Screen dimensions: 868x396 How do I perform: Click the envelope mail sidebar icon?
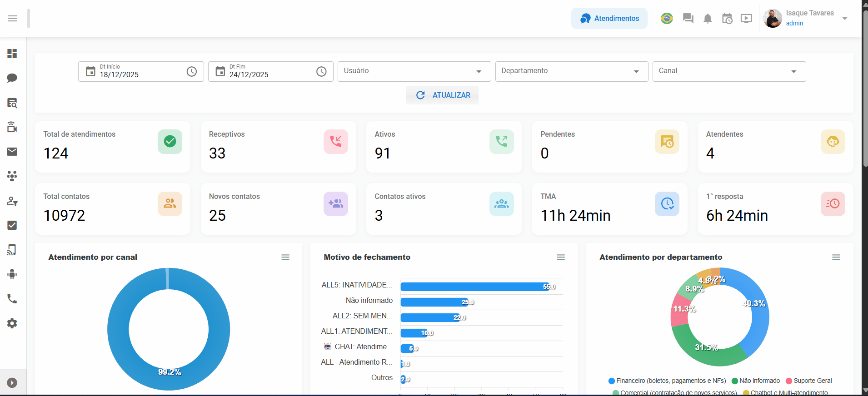(12, 152)
